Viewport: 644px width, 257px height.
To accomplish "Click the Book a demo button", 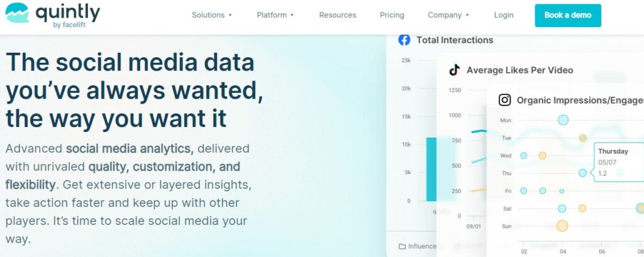I will (567, 15).
